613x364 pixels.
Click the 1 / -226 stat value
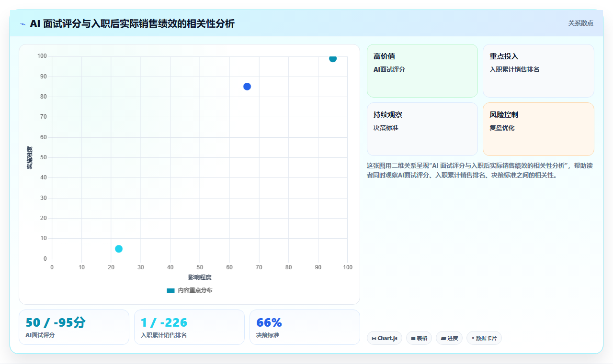164,322
